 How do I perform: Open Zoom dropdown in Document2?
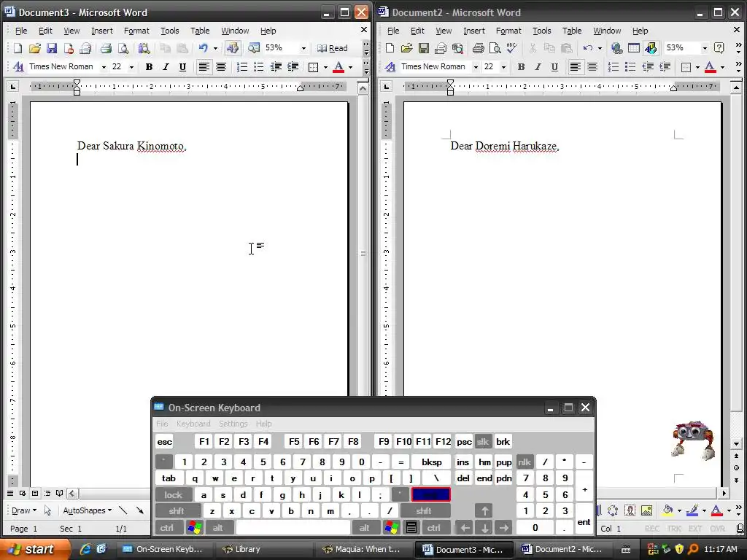[x=705, y=48]
